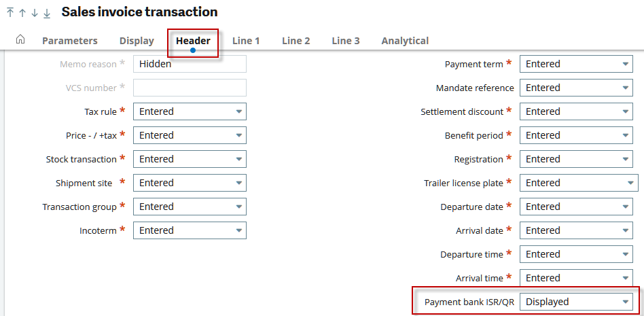
Task: Go to next record arrow
Action: (x=35, y=13)
